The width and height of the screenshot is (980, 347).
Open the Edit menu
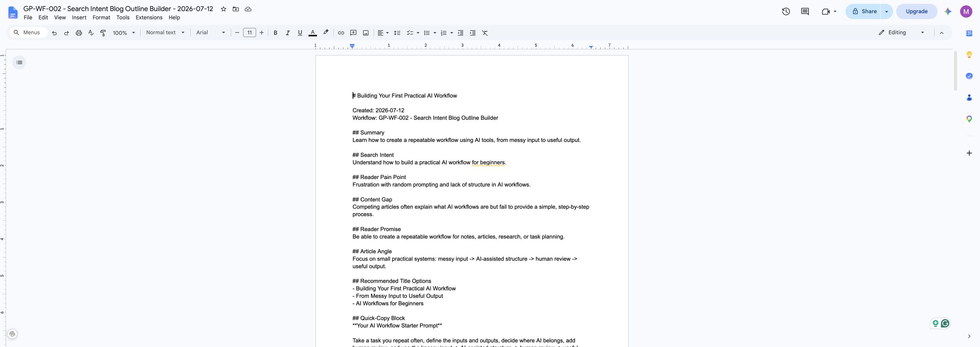[x=43, y=18]
